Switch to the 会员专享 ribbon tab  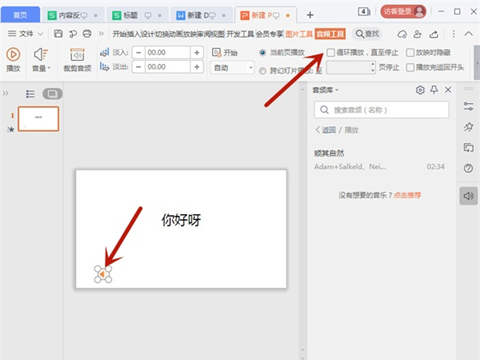tap(270, 34)
